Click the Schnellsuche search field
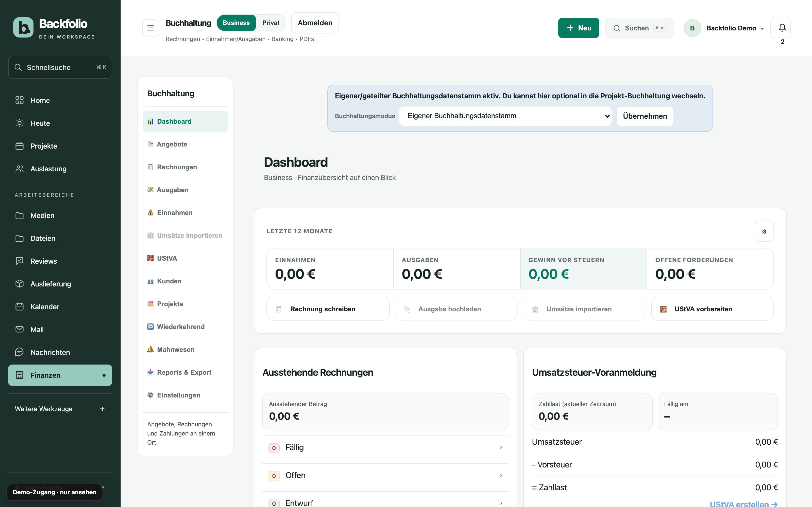812x507 pixels. pos(60,67)
